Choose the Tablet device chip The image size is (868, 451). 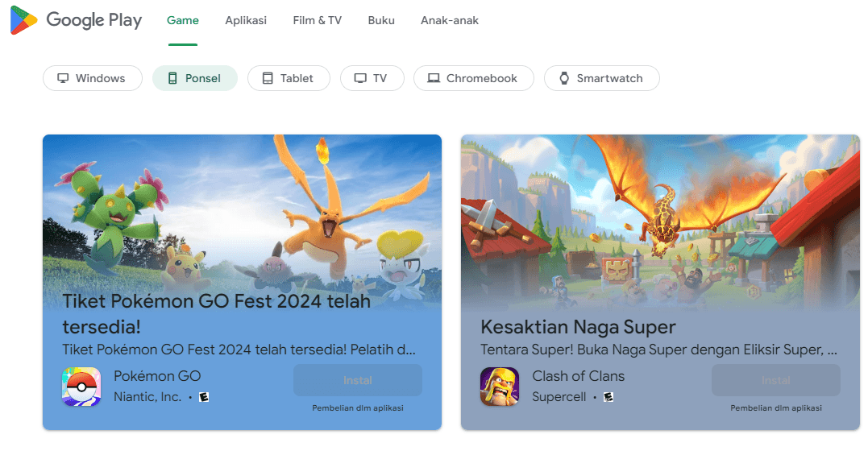pos(289,78)
